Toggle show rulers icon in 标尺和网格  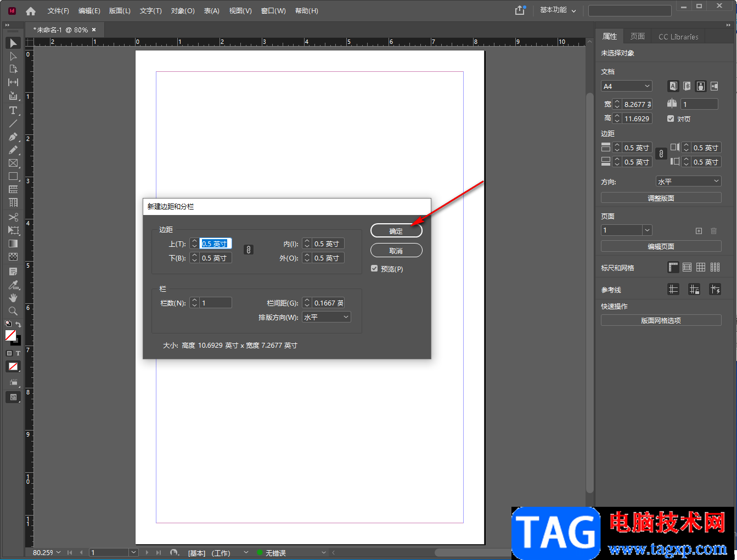[x=673, y=267]
